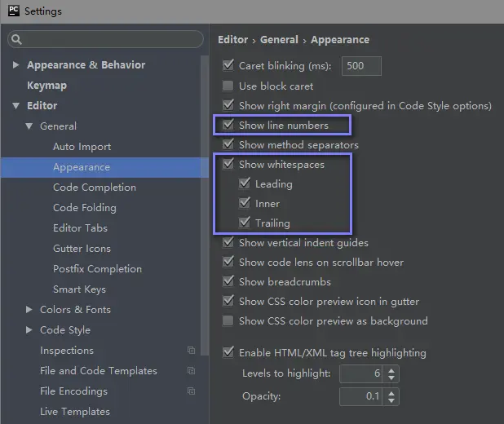The height and width of the screenshot is (424, 504).
Task: Open Postfix Completion settings
Action: 97,269
